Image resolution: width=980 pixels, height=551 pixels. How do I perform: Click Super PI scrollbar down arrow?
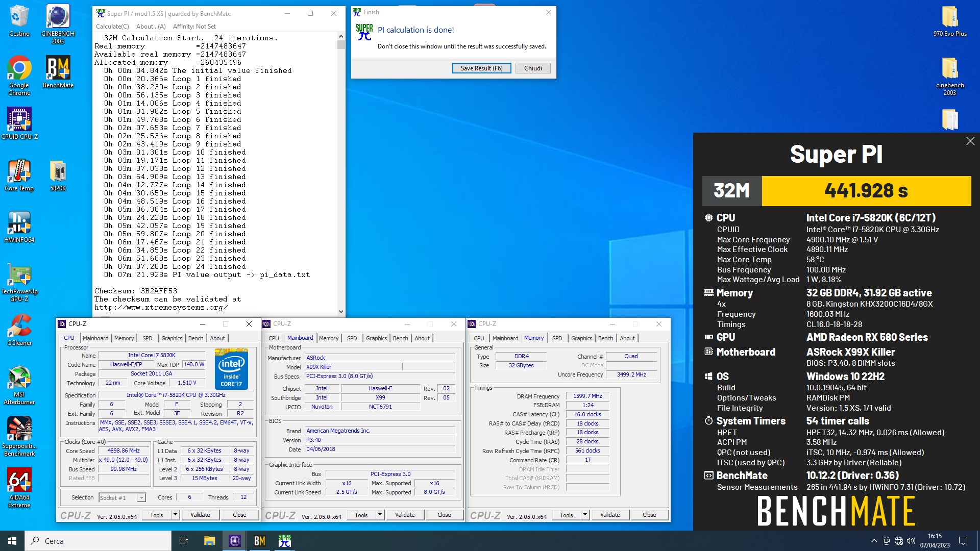pyautogui.click(x=341, y=311)
